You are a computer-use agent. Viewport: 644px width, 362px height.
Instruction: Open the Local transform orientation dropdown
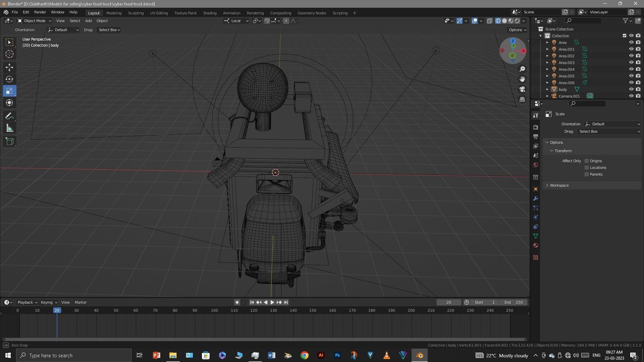click(x=236, y=21)
